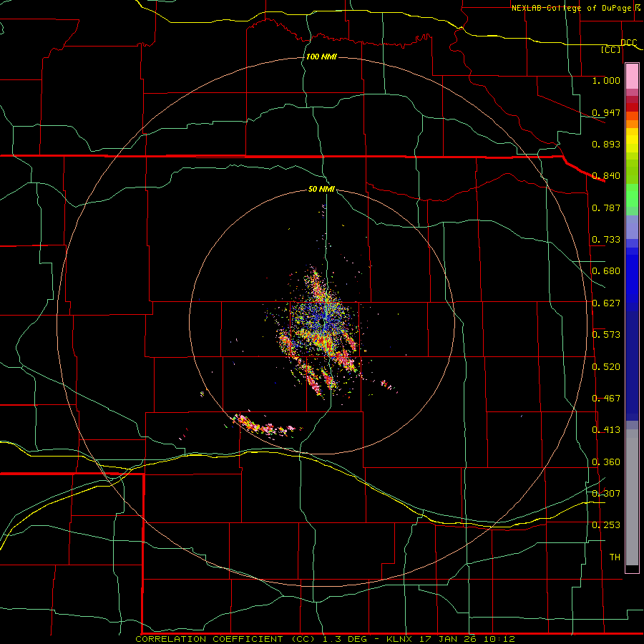Image resolution: width=644 pixels, height=644 pixels.
Task: Click the 0.520 legend value
Action: (606, 367)
